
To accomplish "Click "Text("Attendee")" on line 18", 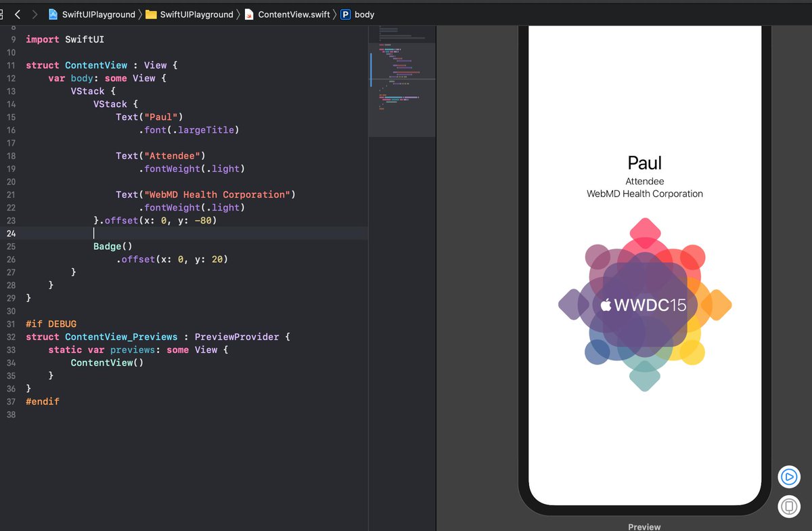I will 160,156.
